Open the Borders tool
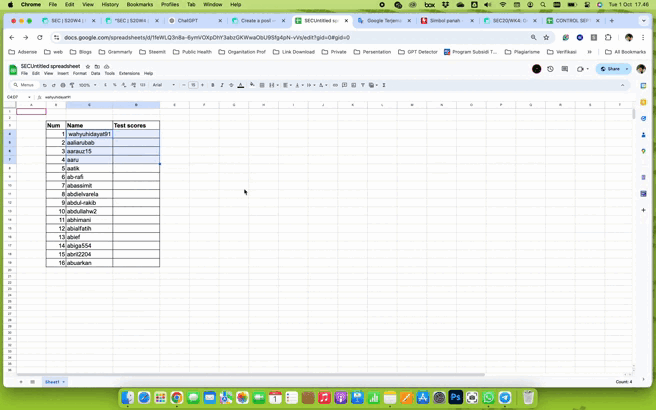This screenshot has width=656, height=410. [262, 85]
